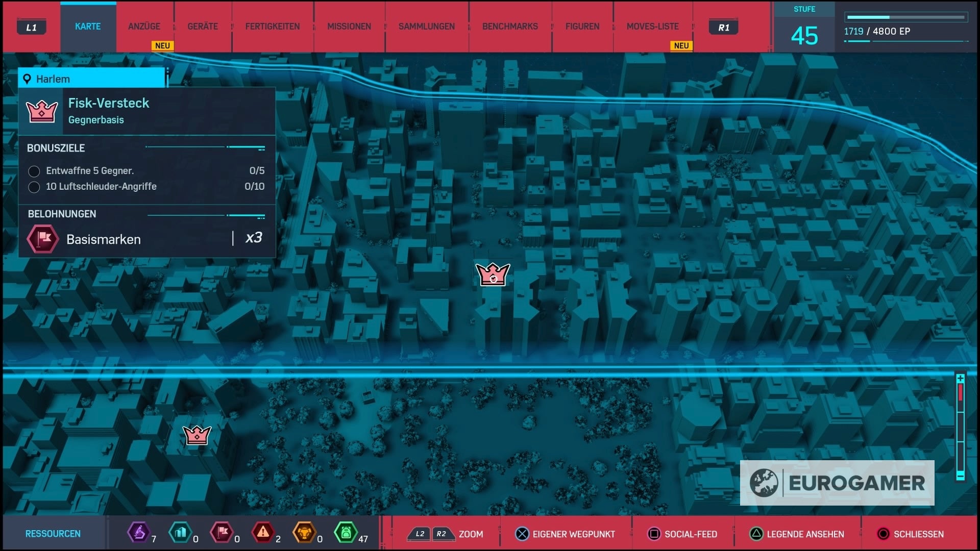Screen dimensions: 980x551
Task: Click the x3 reward count
Action: (x=254, y=238)
